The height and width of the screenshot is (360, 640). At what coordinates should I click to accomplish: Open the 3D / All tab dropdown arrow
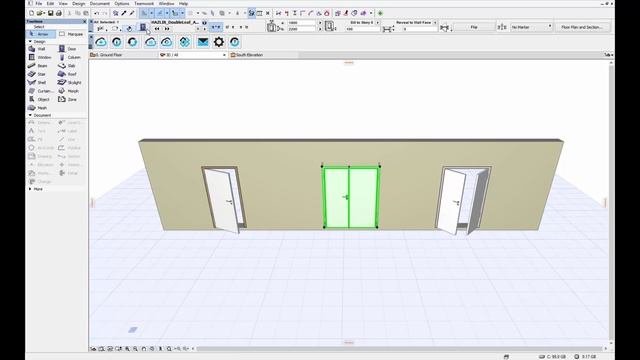tap(224, 55)
